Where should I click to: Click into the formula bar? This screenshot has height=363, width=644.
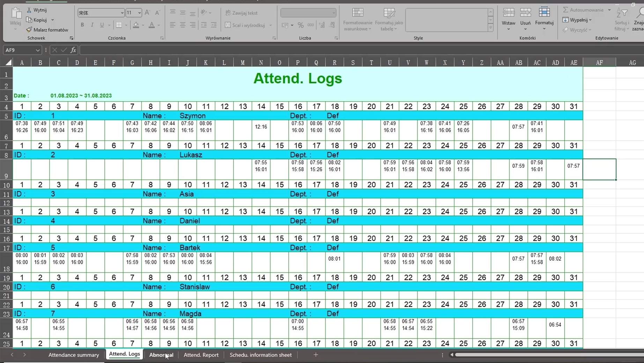[362, 50]
